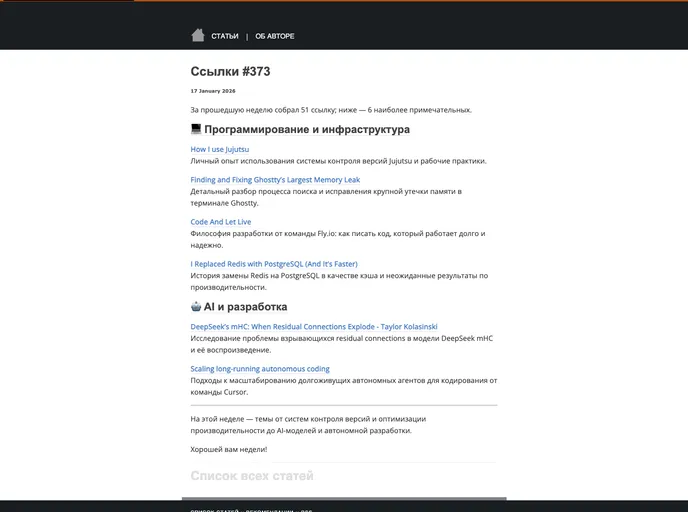The height and width of the screenshot is (512, 688).
Task: Click the "Ссылки #373" post title
Action: coord(230,71)
